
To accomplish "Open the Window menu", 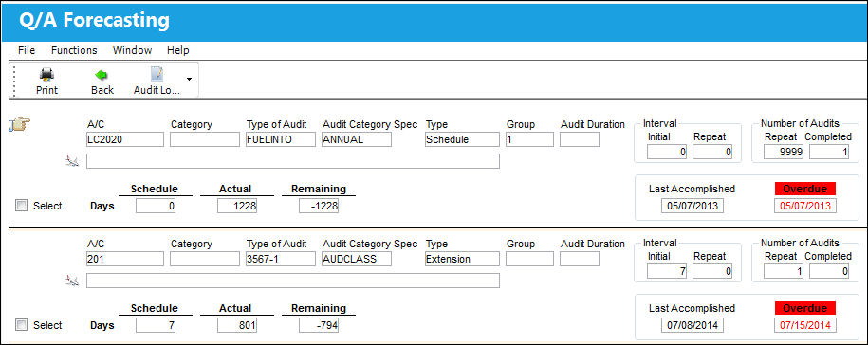I will tap(132, 50).
